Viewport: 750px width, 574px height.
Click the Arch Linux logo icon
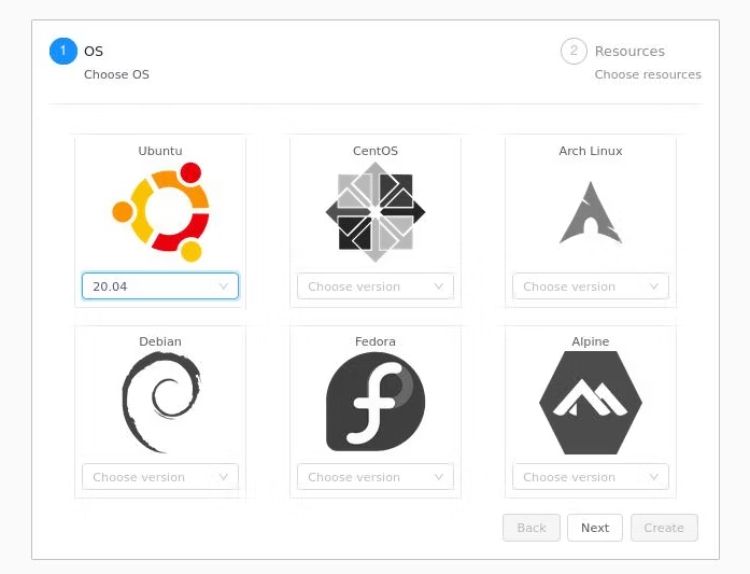tap(591, 213)
